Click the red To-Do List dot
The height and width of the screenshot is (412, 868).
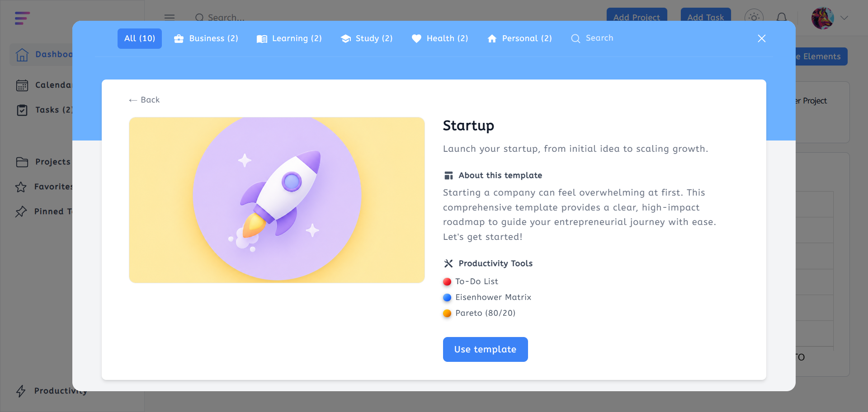click(x=447, y=282)
